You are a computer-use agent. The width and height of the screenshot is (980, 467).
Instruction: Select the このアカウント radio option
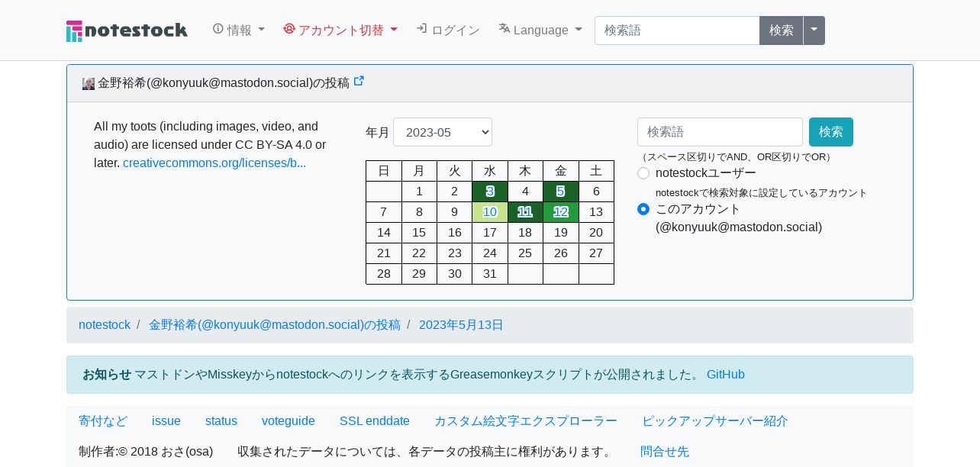[x=643, y=209]
